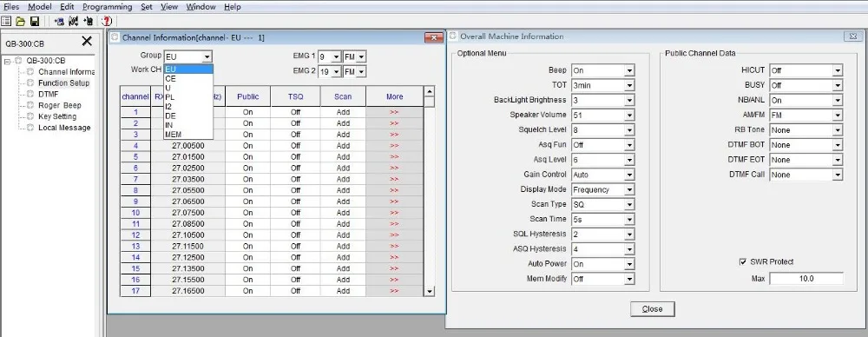Screen dimensions: 868x337
Task: Open the Window menu
Action: 201,7
